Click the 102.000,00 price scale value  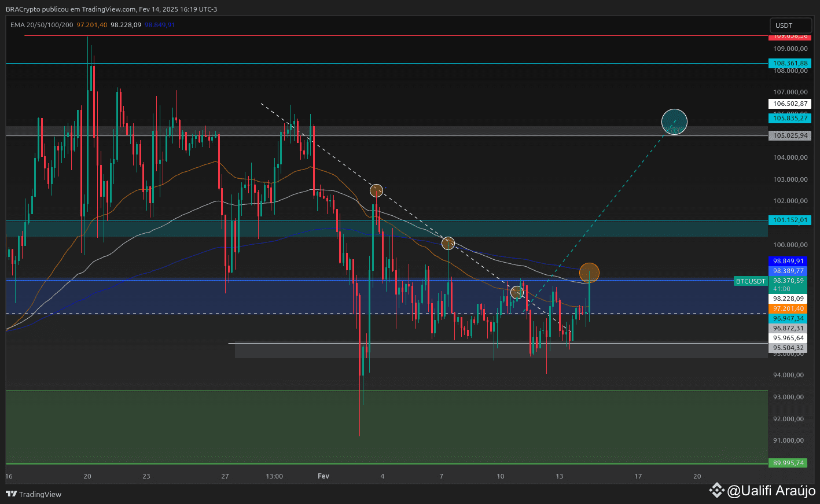pos(790,201)
